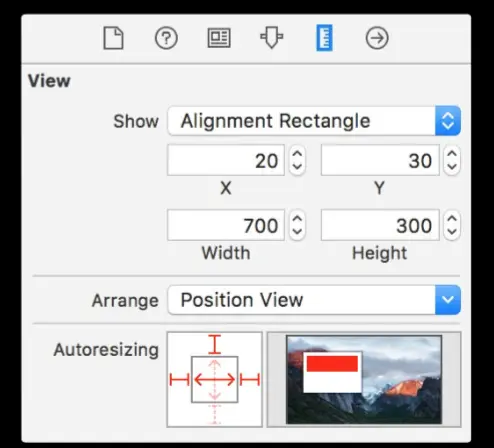Viewport: 494px width, 448px height.
Task: Decrease Height using the stepper down arrow
Action: 452,231
